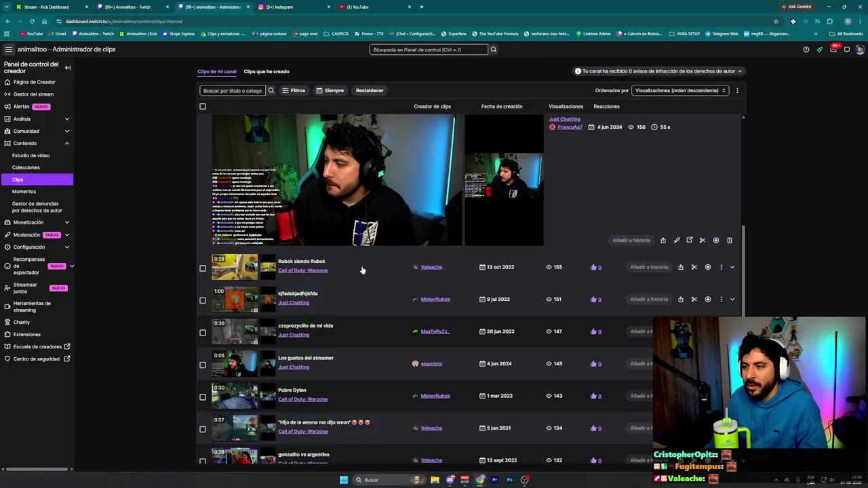
Task: Click scissors icon in expanded clip actions
Action: (x=703, y=240)
